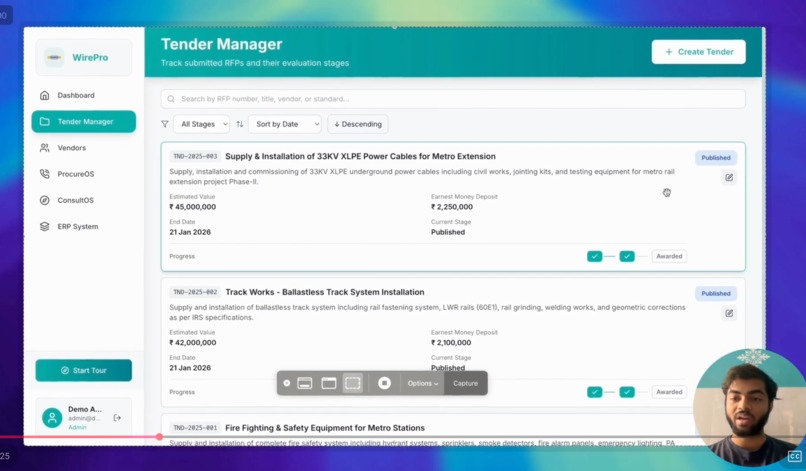The height and width of the screenshot is (471, 806).
Task: Toggle closed captions CC icon
Action: (x=795, y=456)
